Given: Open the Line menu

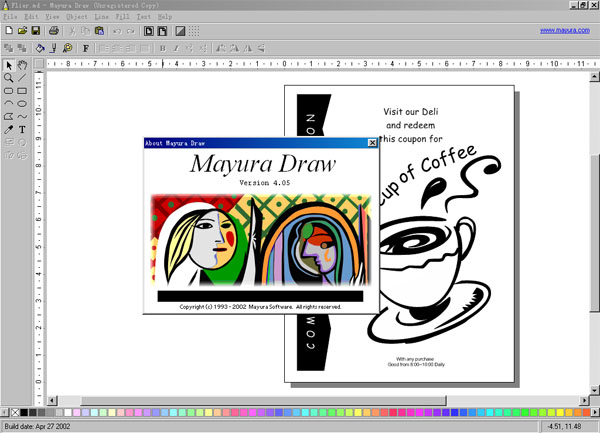Looking at the screenshot, I should click(101, 17).
